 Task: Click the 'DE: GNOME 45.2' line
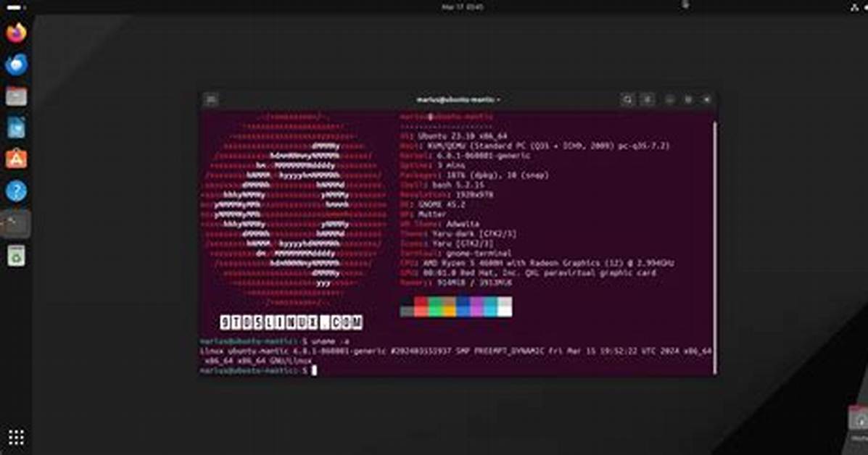(432, 204)
